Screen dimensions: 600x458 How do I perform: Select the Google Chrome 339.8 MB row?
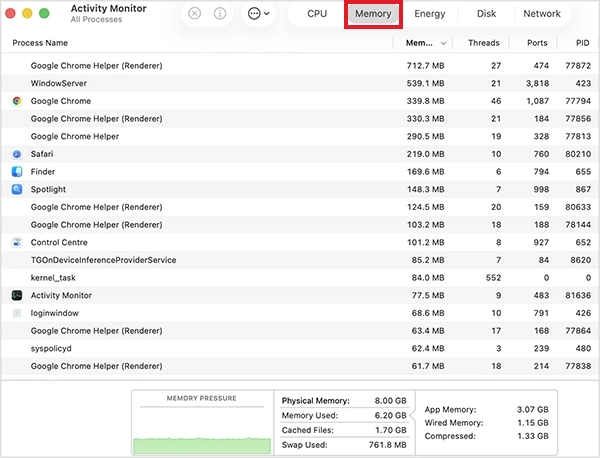(x=300, y=101)
